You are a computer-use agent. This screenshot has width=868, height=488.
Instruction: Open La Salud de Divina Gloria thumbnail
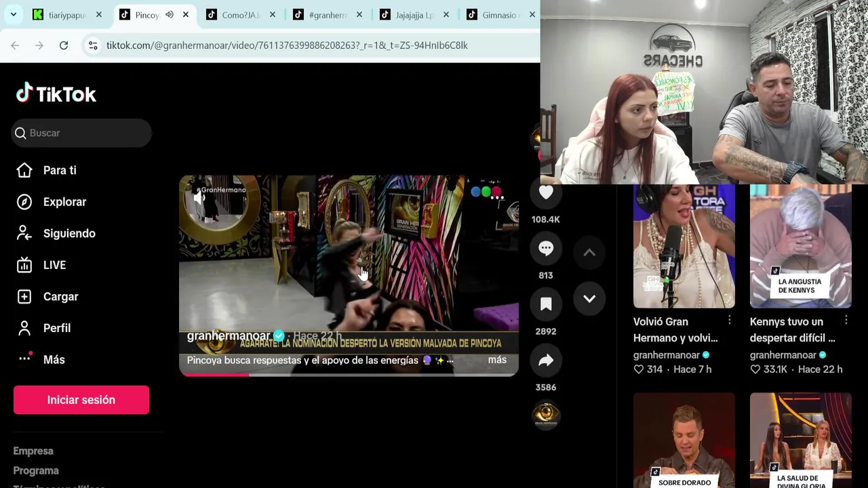[801, 441]
